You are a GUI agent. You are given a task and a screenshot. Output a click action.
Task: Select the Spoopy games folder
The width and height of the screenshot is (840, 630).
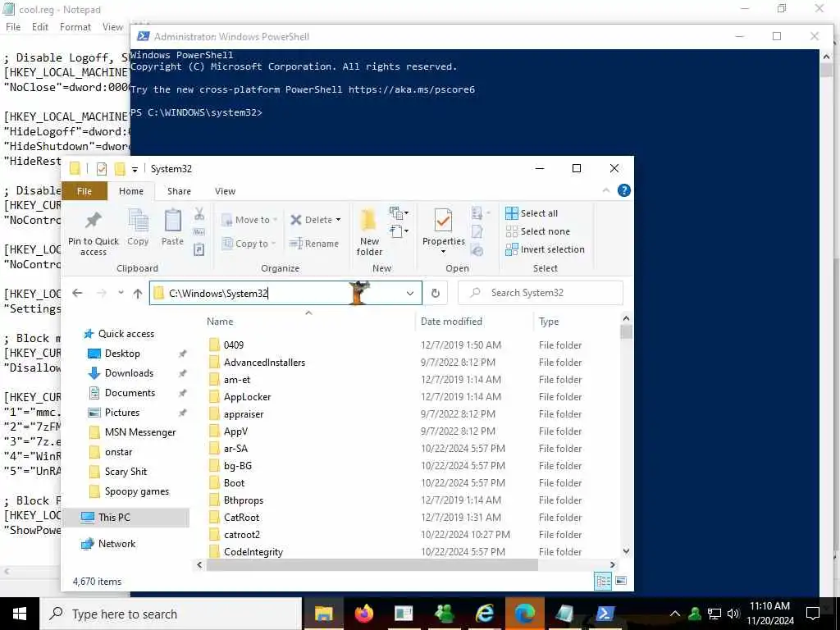pos(137,491)
